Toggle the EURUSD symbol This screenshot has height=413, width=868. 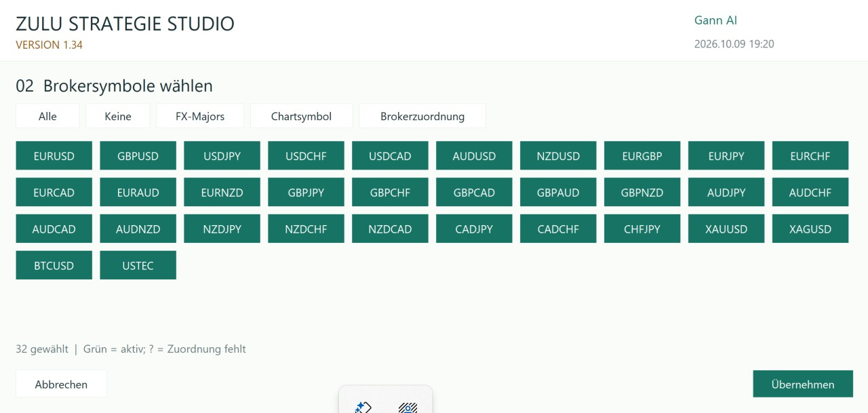[54, 156]
